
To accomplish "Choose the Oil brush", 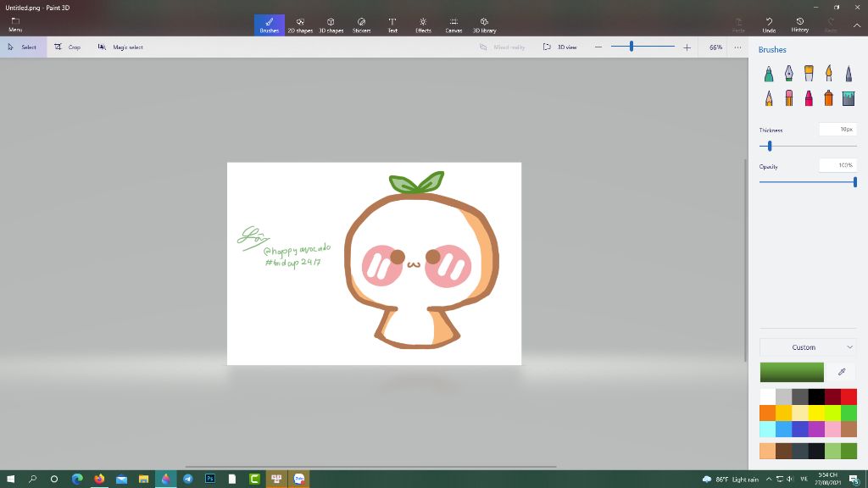I will [809, 74].
